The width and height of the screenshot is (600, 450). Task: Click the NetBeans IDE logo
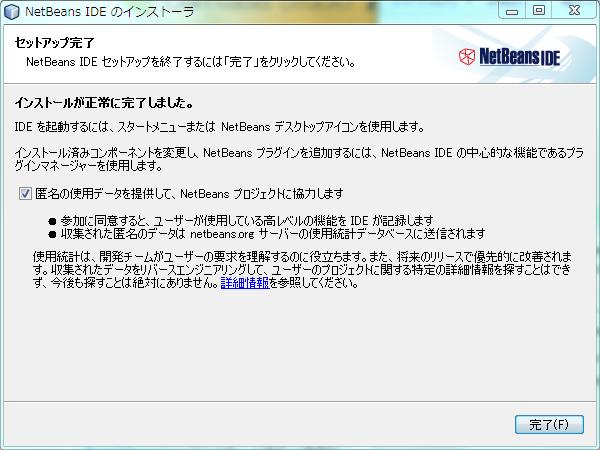pos(509,57)
